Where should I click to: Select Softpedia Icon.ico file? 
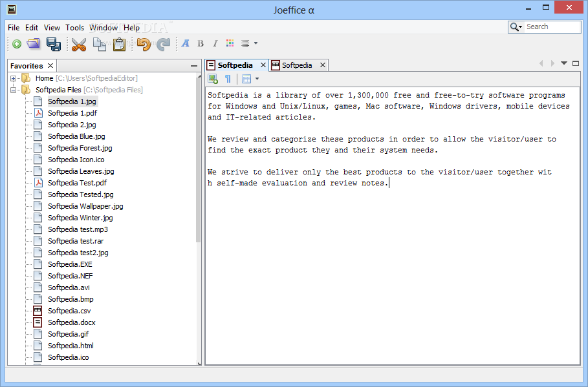coord(76,160)
